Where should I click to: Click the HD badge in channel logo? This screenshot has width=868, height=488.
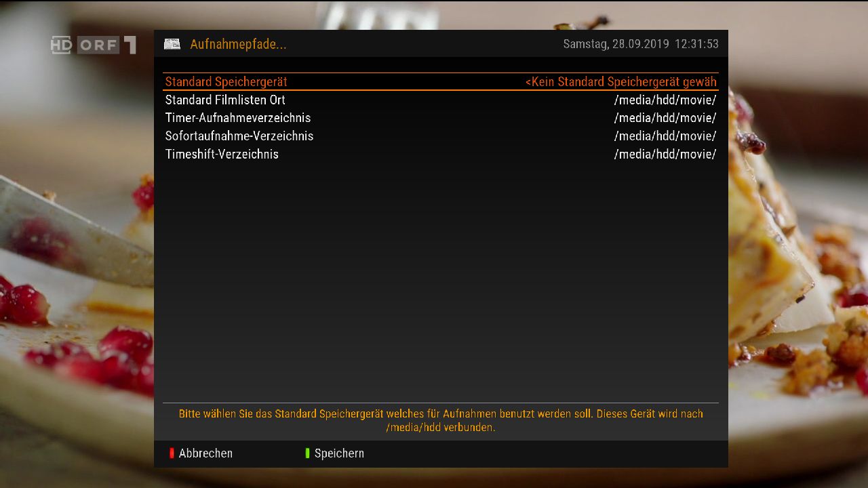tap(61, 45)
